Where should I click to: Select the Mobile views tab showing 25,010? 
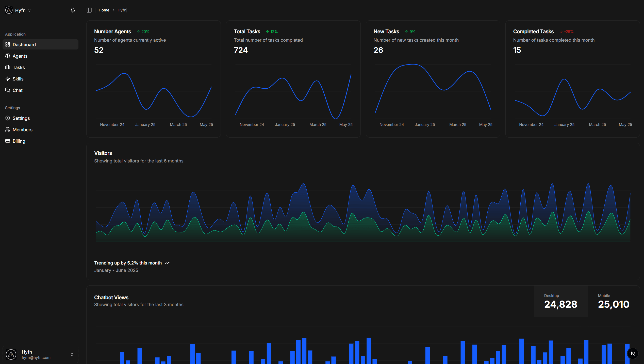pos(614,301)
